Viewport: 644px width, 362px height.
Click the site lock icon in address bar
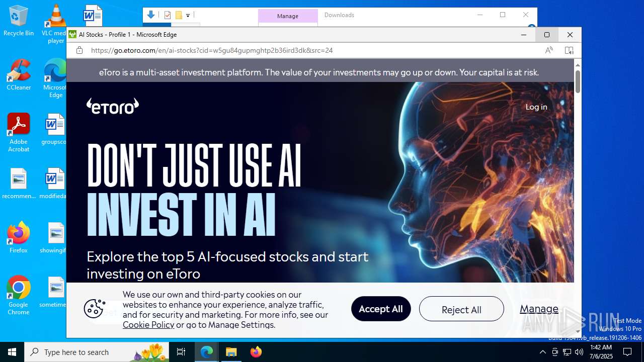click(x=79, y=50)
